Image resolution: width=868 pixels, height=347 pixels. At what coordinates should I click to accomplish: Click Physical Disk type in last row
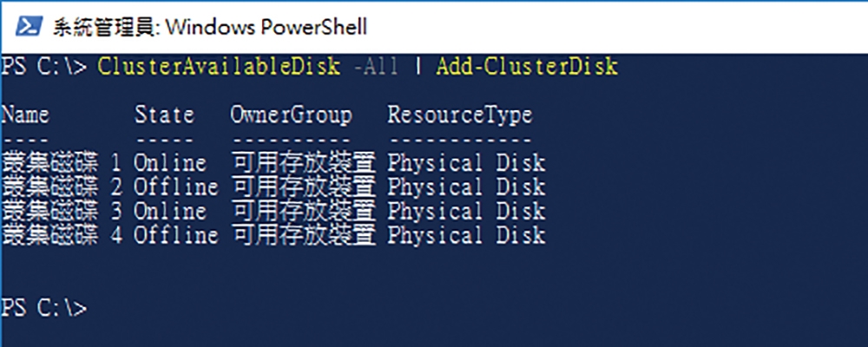pos(467,236)
